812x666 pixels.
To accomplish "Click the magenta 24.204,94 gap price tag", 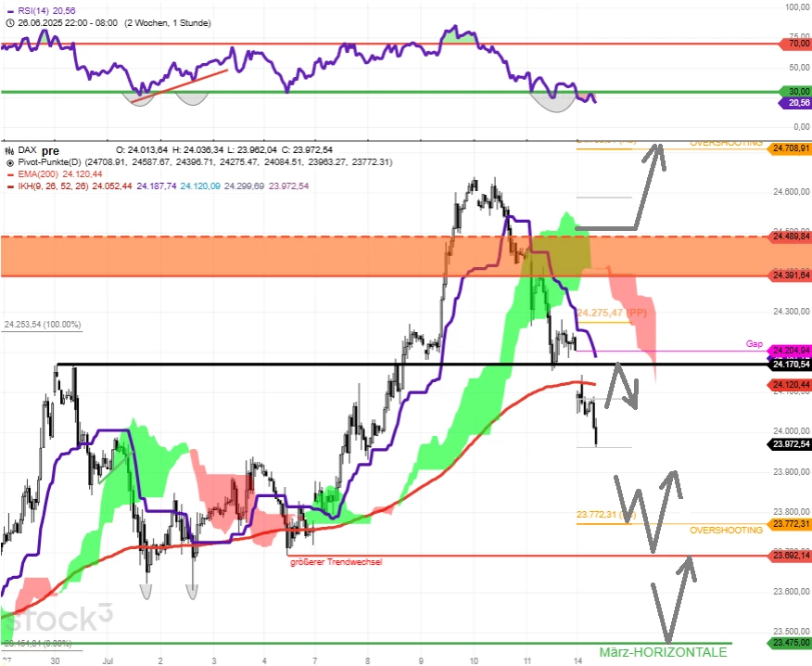I will point(791,351).
